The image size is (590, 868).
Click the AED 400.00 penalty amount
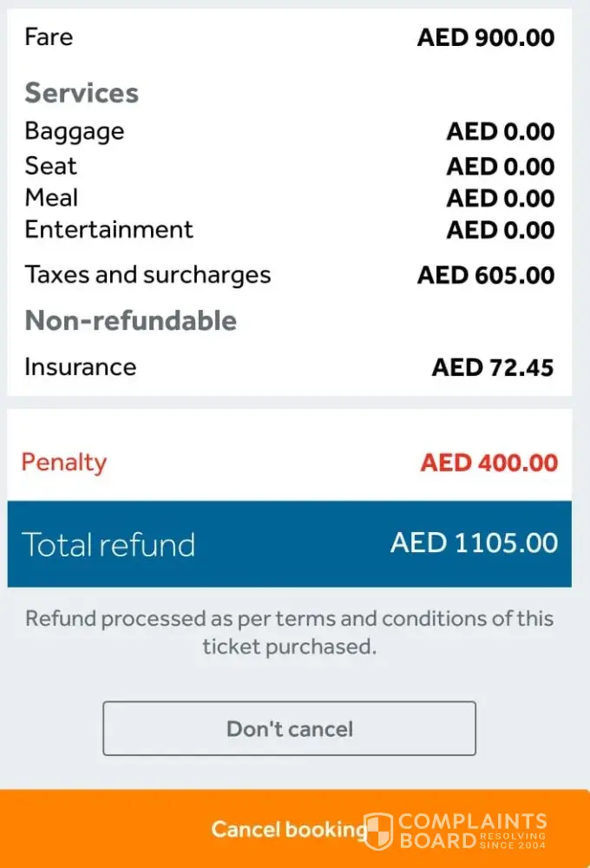pyautogui.click(x=488, y=462)
